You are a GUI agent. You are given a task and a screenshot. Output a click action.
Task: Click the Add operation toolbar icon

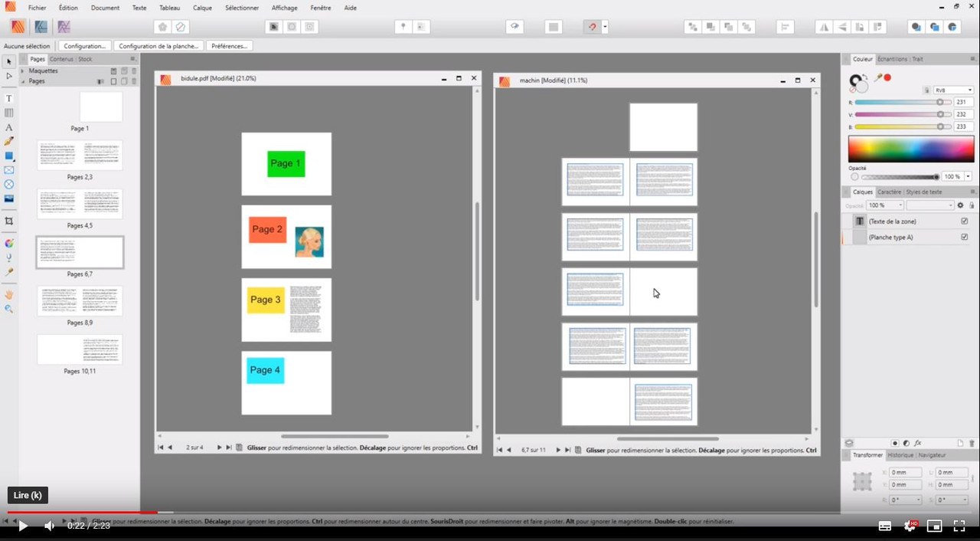click(916, 27)
